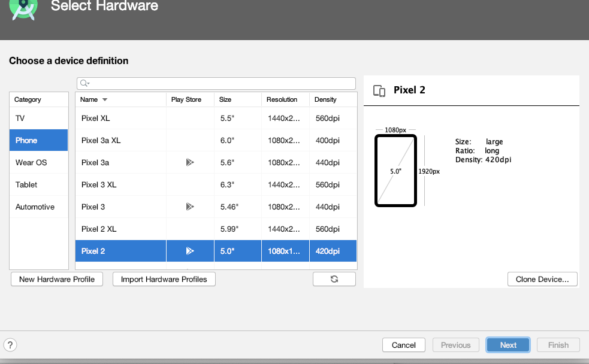Click the refresh device list button
Image resolution: width=589 pixels, height=364 pixels.
334,279
